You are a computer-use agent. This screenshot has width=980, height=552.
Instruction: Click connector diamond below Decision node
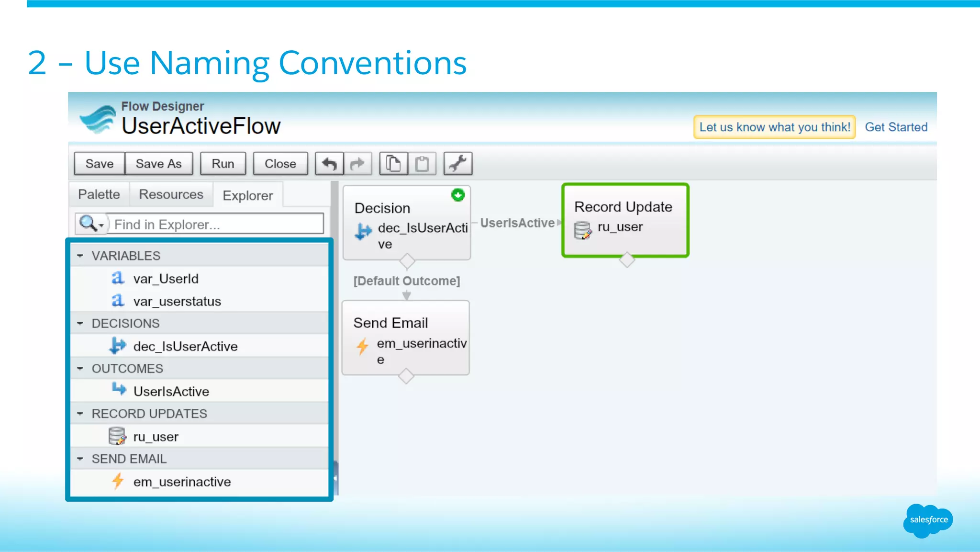[407, 261]
